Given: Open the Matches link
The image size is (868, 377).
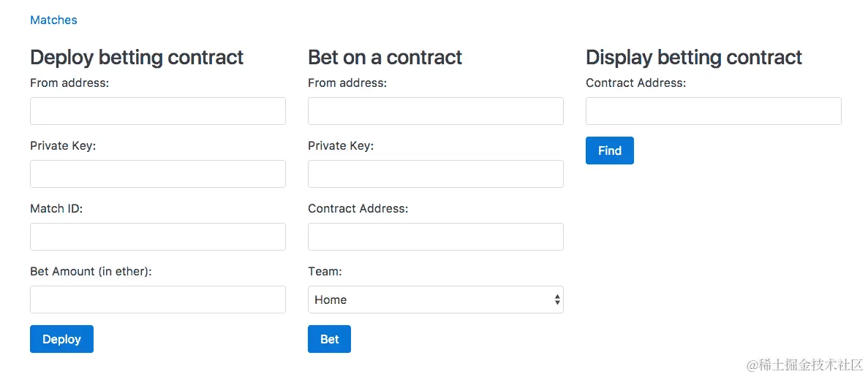Looking at the screenshot, I should [53, 20].
